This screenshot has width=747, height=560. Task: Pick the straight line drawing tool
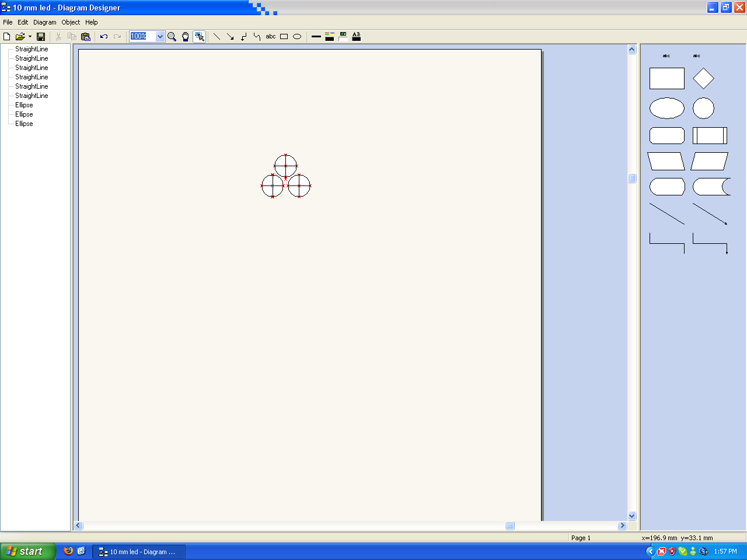tap(217, 36)
